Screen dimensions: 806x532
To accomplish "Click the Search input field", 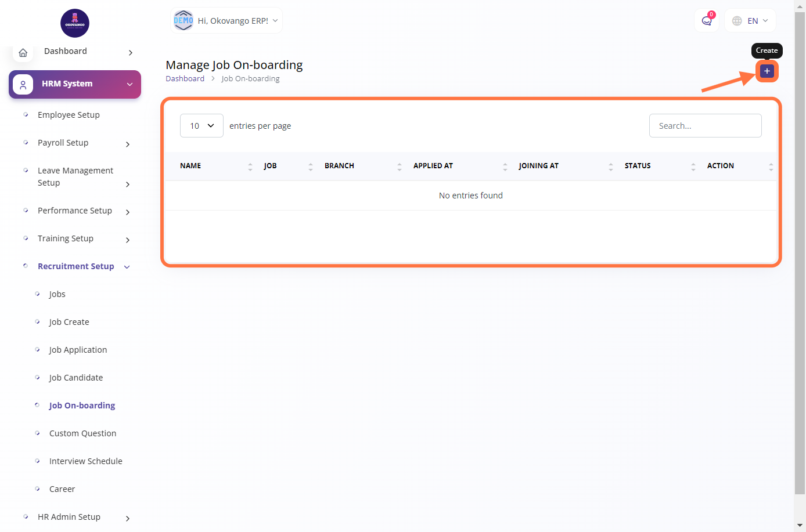I will coord(705,126).
